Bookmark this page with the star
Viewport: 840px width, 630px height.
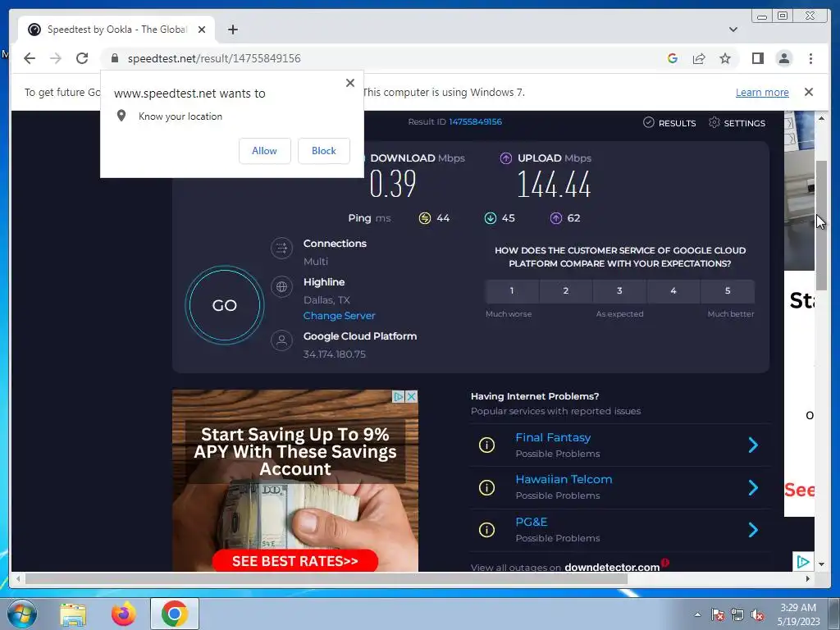point(725,58)
